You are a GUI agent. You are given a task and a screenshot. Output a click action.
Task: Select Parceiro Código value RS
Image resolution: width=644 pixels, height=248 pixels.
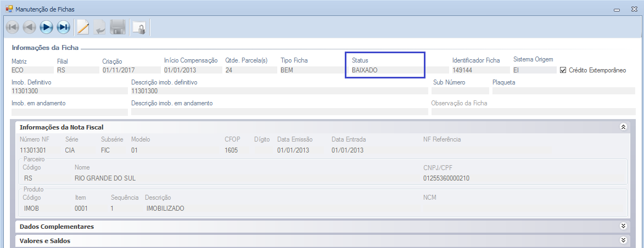click(x=29, y=178)
